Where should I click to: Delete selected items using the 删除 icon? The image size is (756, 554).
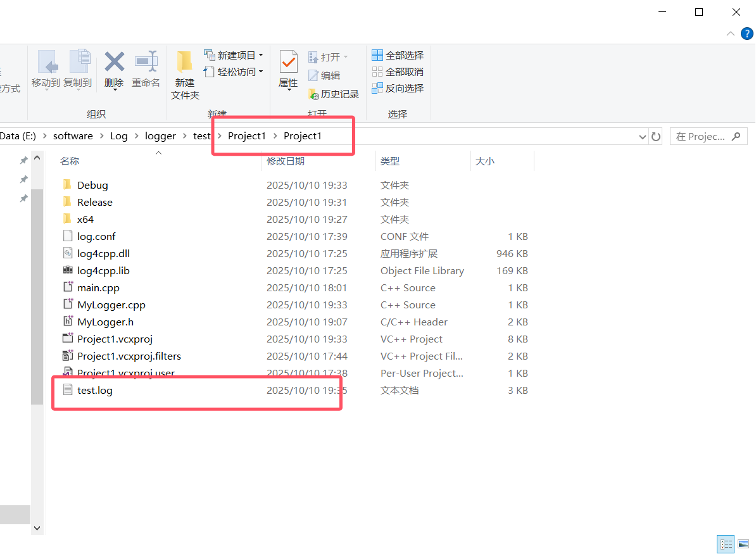(x=113, y=71)
